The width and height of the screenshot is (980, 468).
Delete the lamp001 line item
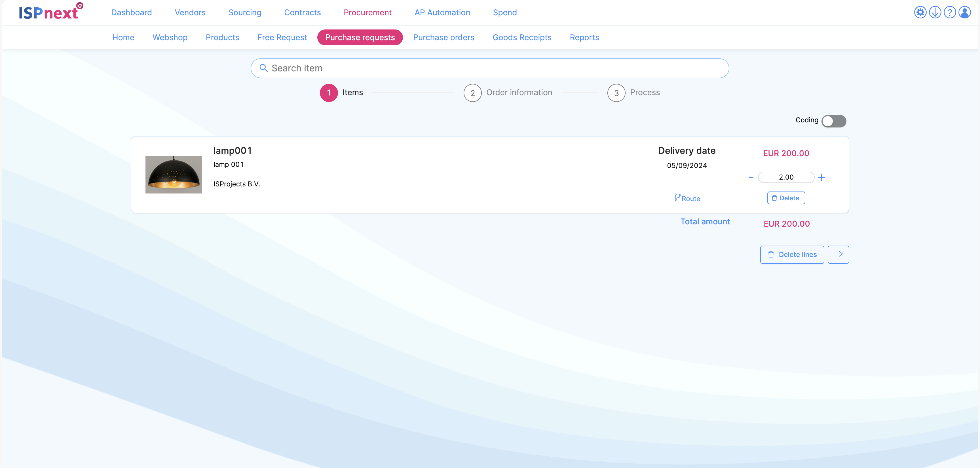coord(786,198)
